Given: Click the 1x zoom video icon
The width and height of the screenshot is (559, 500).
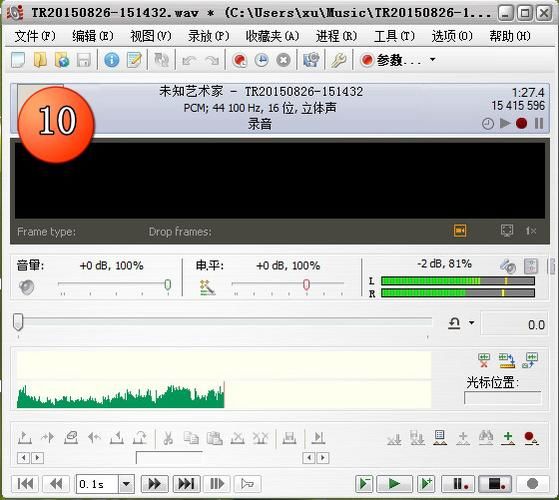Looking at the screenshot, I should [x=531, y=231].
